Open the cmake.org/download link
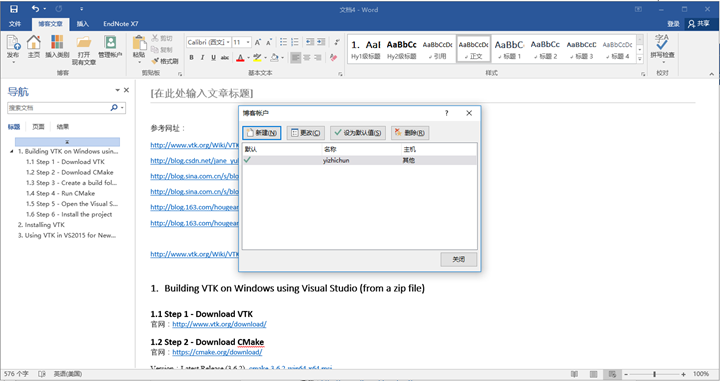Viewport: 720px width, 381px height. coord(217,352)
